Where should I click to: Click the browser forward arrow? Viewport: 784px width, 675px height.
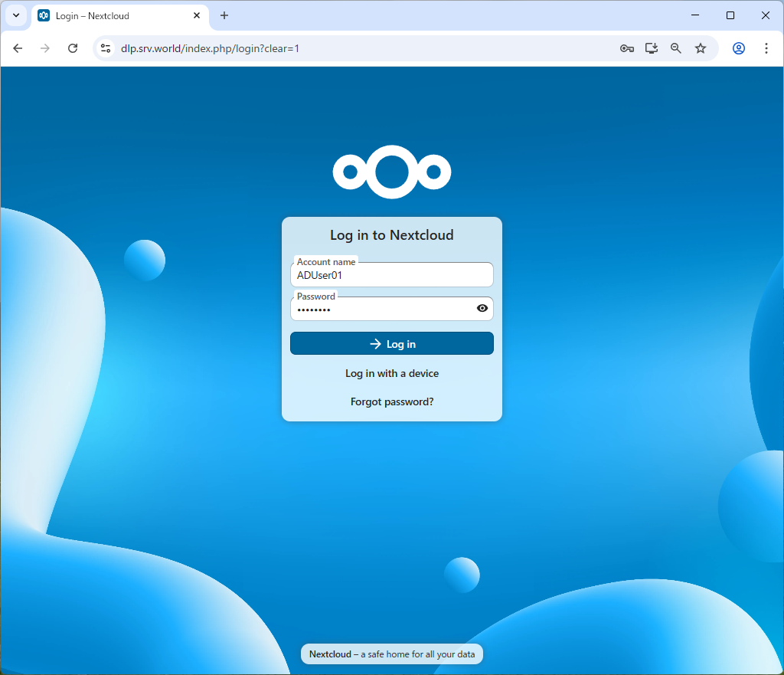45,48
